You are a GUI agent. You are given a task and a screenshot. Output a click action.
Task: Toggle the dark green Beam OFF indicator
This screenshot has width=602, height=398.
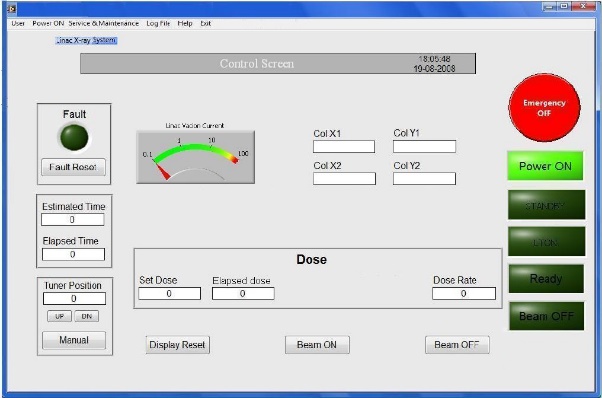(546, 316)
